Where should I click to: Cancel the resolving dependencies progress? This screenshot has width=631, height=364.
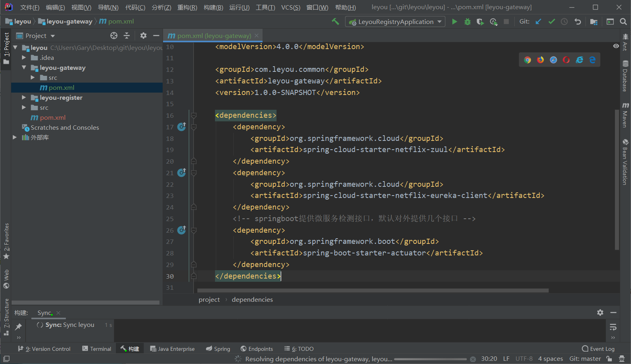click(x=473, y=359)
